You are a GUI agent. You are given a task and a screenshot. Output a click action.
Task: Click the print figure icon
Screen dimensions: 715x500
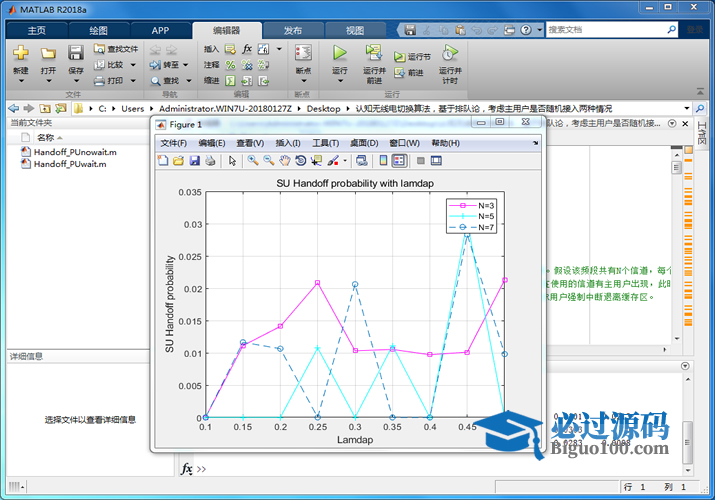[x=211, y=160]
